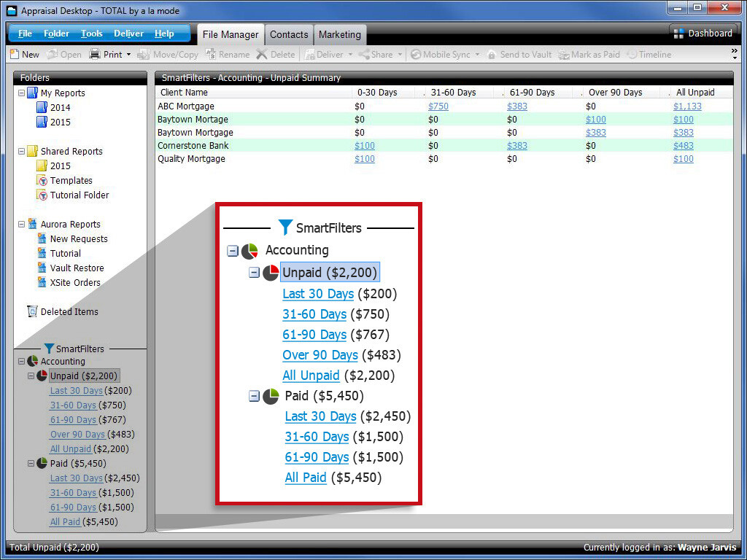Open the File menu
747x560 pixels.
pos(25,34)
